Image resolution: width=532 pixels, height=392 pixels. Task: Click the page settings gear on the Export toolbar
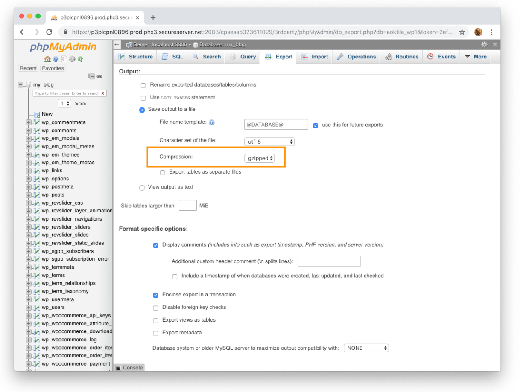[x=484, y=44]
